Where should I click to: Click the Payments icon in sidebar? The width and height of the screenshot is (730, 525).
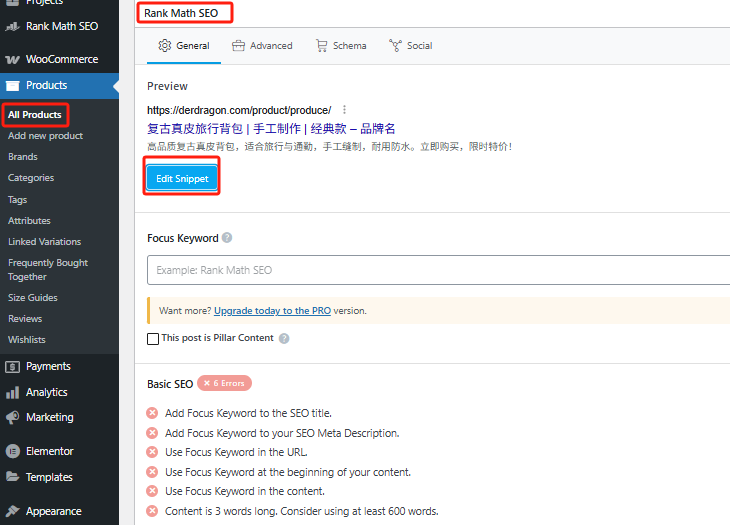click(12, 366)
